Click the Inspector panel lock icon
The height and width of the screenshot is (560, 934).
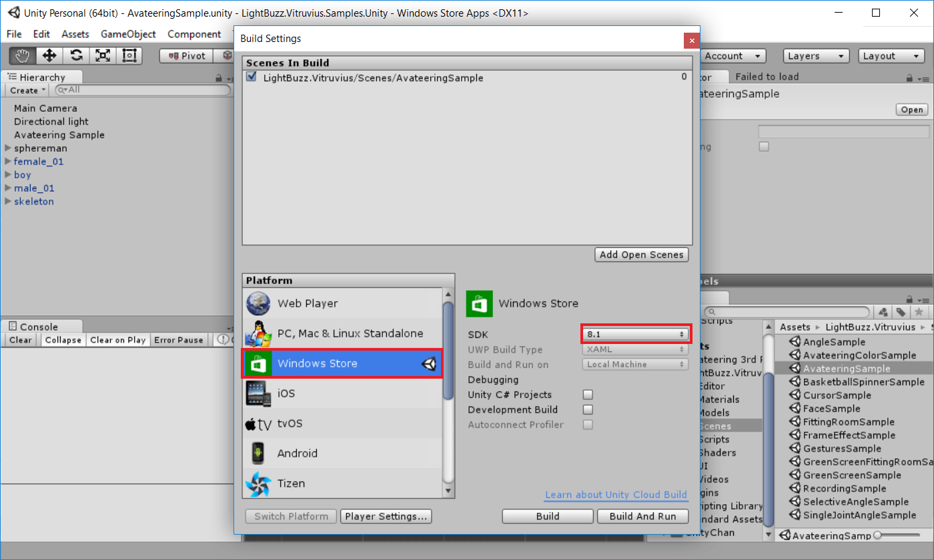pos(910,77)
